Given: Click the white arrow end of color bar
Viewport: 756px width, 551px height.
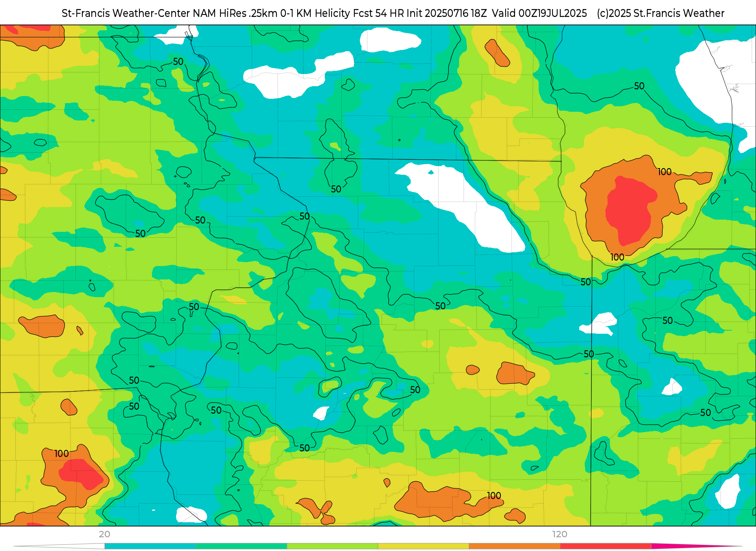Looking at the screenshot, I should [x=59, y=546].
